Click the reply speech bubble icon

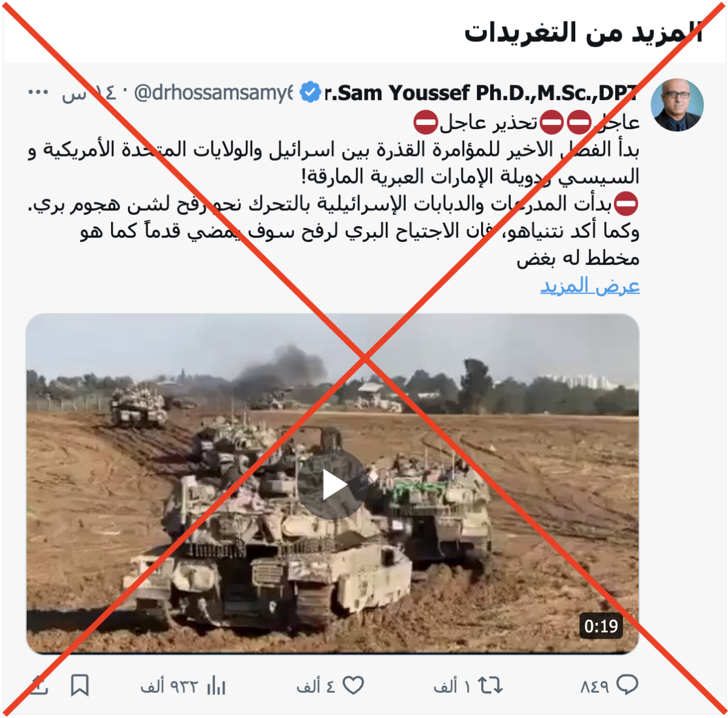pyautogui.click(x=627, y=685)
